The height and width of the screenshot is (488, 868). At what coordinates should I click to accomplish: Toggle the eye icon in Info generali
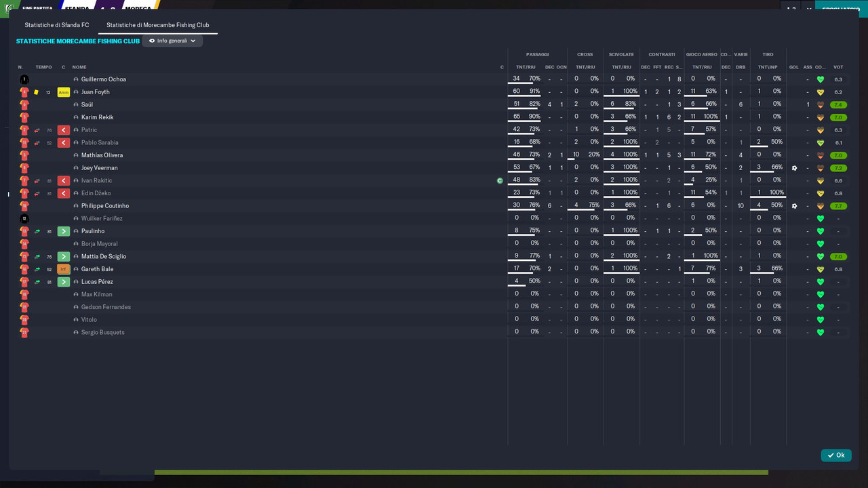pos(152,41)
